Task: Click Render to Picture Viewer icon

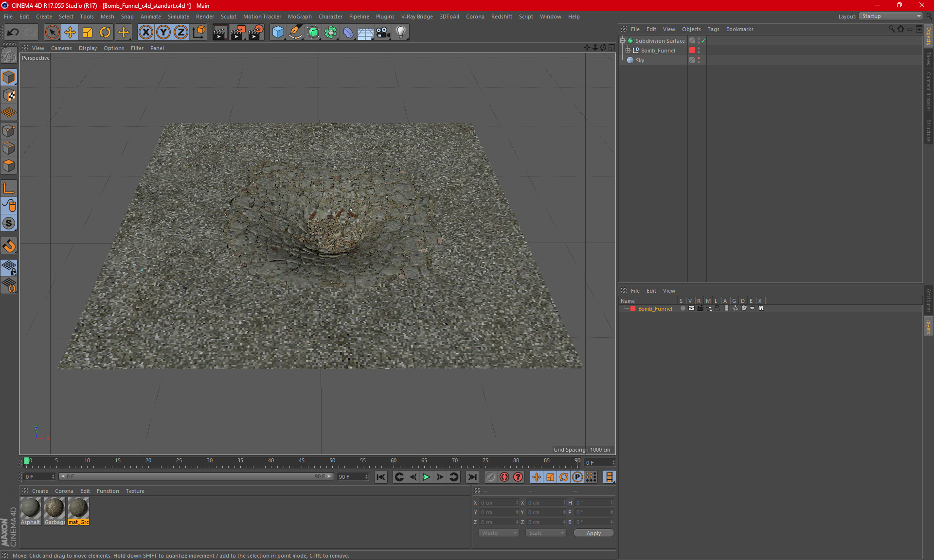Action: [238, 32]
